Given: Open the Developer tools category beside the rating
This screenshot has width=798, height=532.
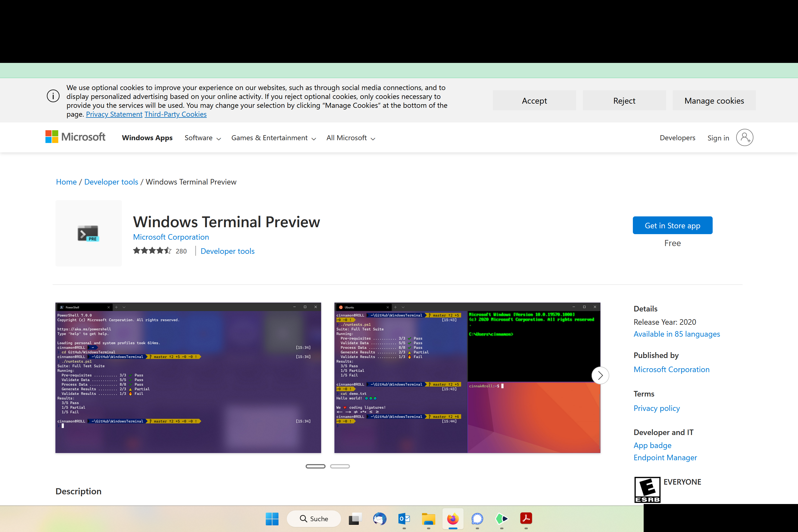Looking at the screenshot, I should (228, 251).
